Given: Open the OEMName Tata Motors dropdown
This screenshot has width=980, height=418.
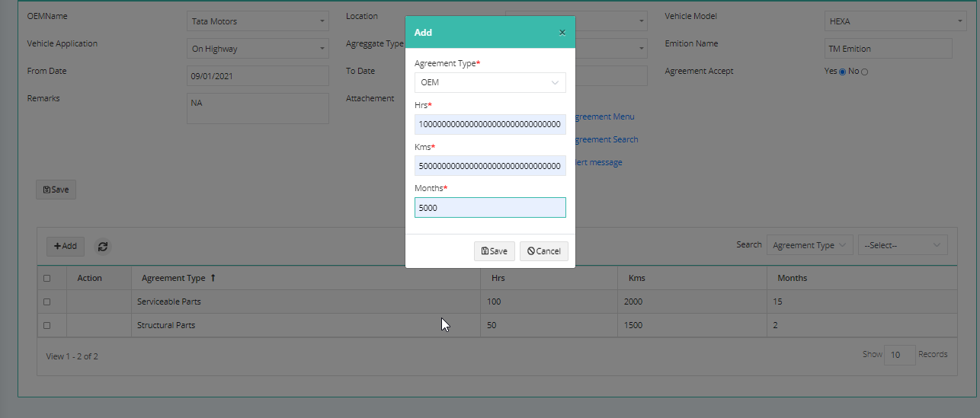Looking at the screenshot, I should pos(258,21).
